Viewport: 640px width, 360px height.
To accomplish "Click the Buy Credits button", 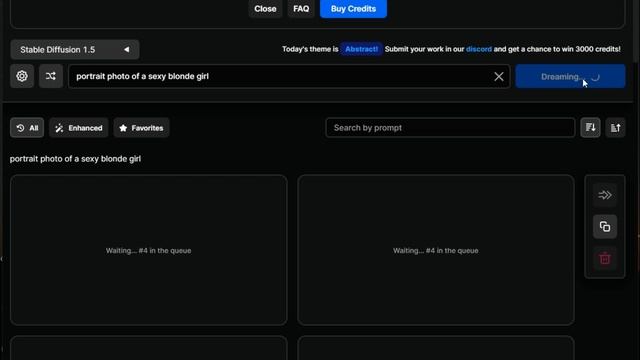I will [x=353, y=9].
